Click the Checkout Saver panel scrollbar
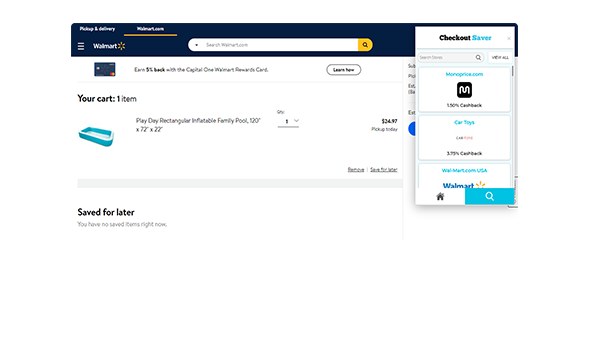 pos(512,71)
